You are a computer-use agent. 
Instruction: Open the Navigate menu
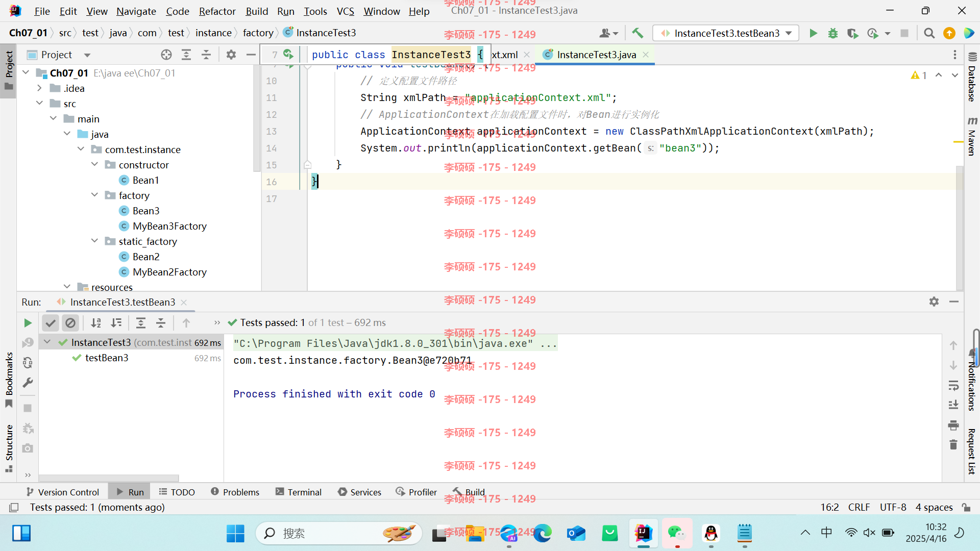point(136,11)
